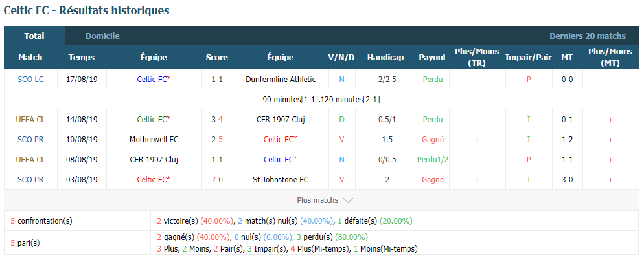Image resolution: width=644 pixels, height=260 pixels.
Task: Click handicap value -2 for St Johnstone
Action: click(385, 180)
